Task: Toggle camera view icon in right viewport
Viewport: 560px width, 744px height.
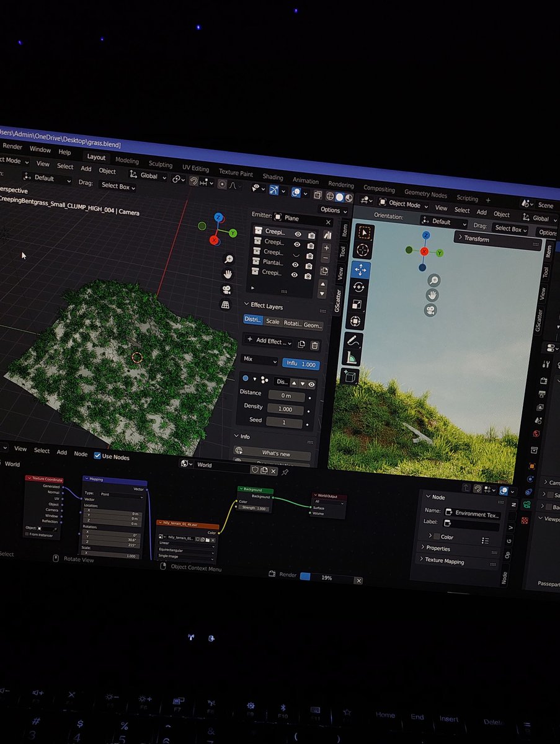Action: click(430, 311)
